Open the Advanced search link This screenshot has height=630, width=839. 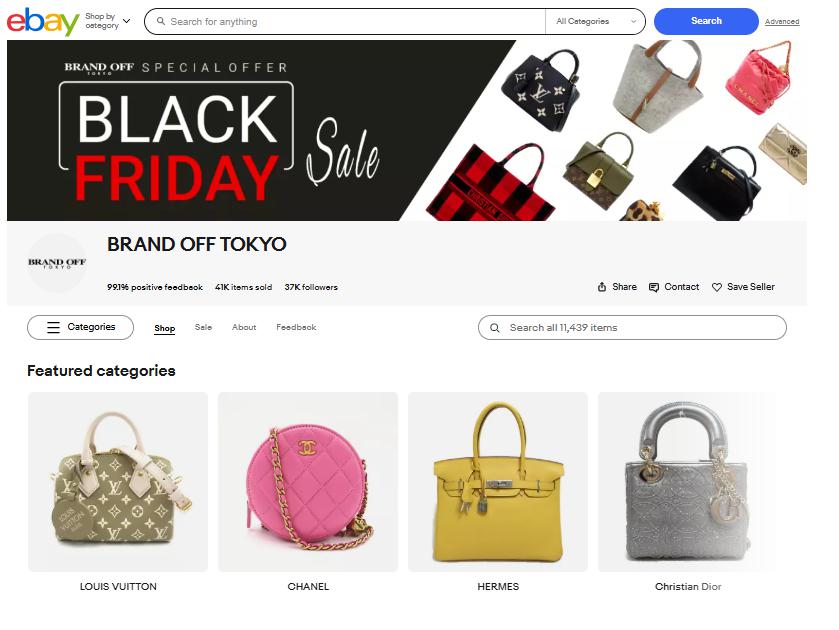coord(782,21)
